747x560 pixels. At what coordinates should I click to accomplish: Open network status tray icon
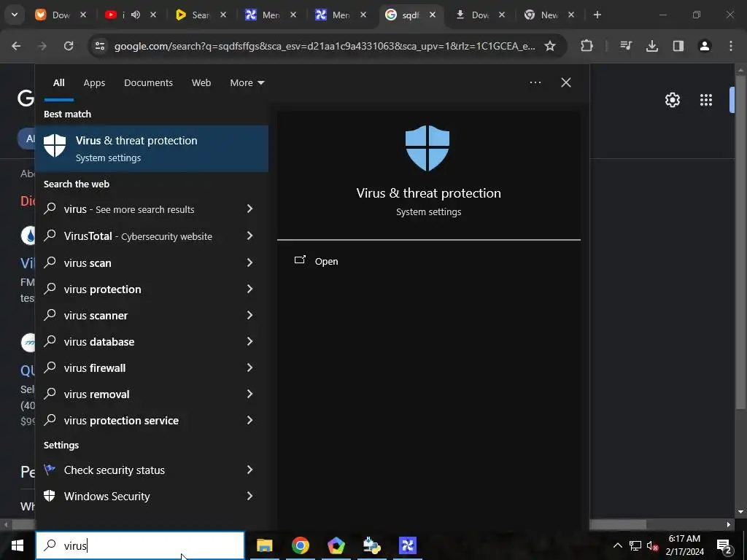coord(635,545)
